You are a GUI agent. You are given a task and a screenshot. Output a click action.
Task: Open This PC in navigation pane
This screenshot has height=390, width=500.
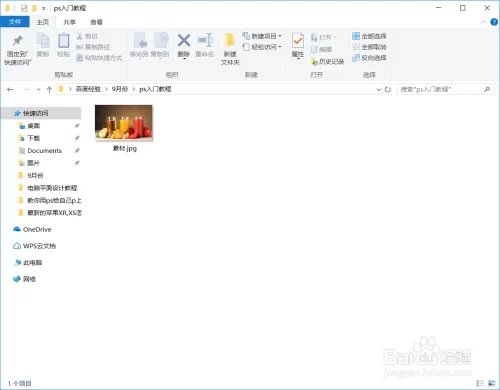click(x=33, y=263)
